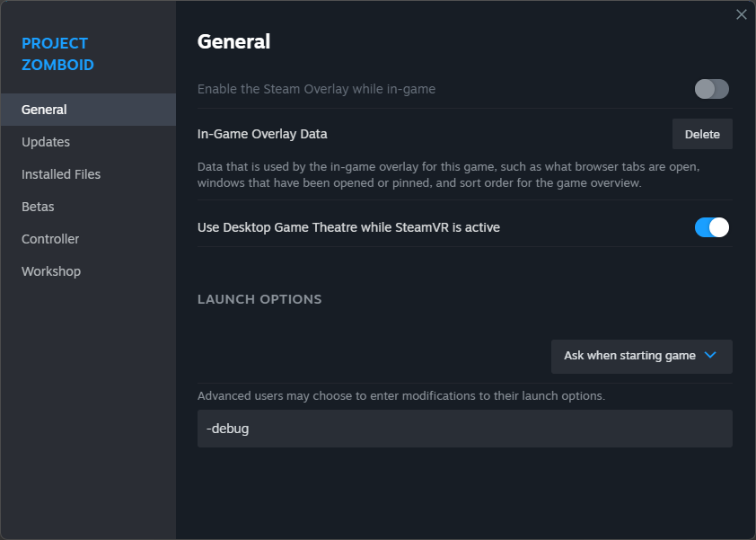Select the General tab in the sidebar
756x540 pixels.
click(x=45, y=110)
